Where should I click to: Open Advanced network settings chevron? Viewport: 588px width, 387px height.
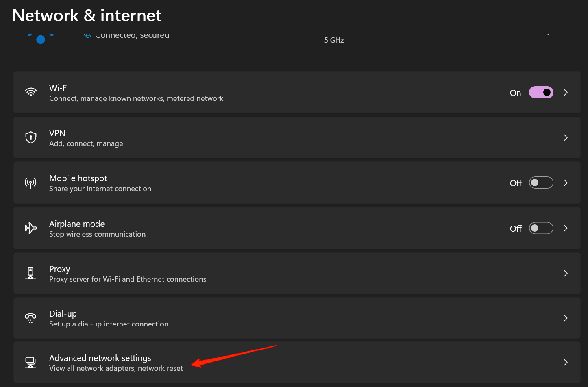(x=566, y=363)
